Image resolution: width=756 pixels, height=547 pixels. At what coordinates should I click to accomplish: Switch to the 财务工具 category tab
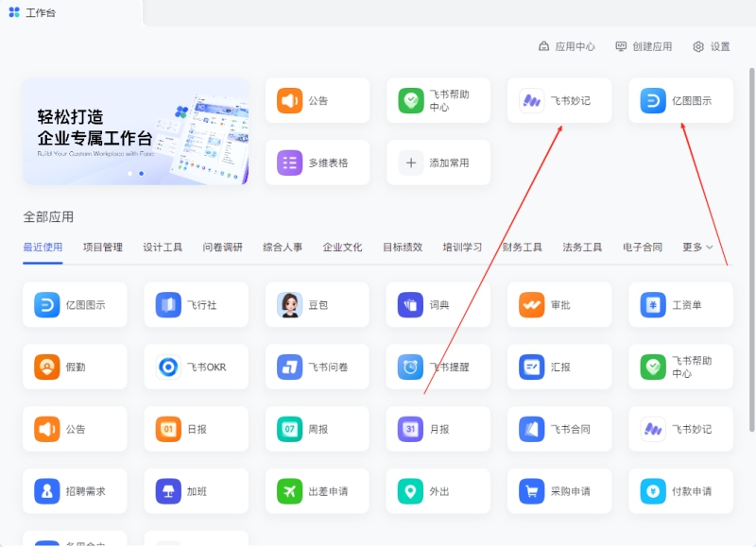point(523,246)
